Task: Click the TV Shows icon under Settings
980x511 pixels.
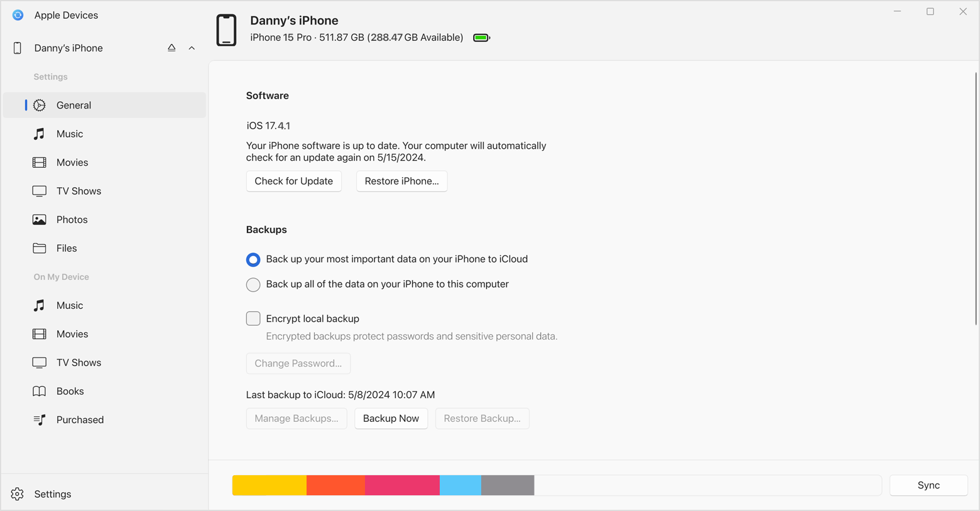Action: 39,190
